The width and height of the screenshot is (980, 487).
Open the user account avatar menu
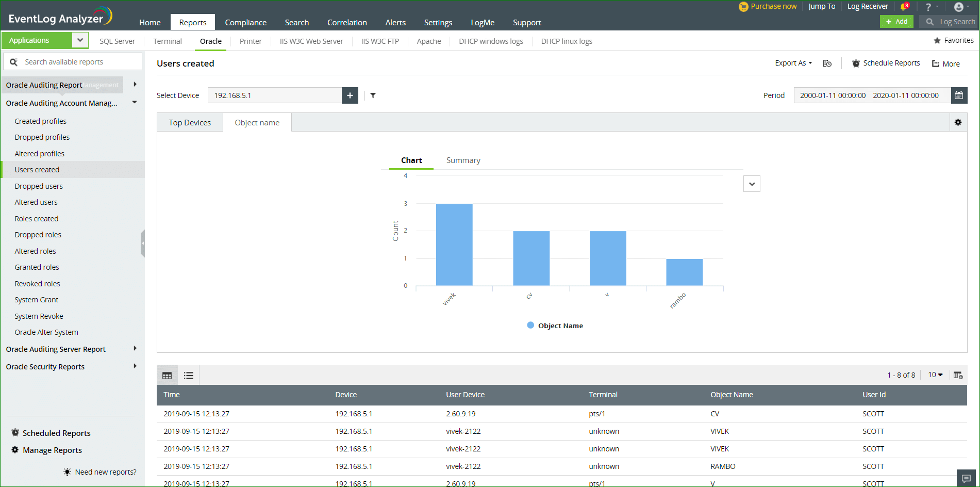point(959,7)
